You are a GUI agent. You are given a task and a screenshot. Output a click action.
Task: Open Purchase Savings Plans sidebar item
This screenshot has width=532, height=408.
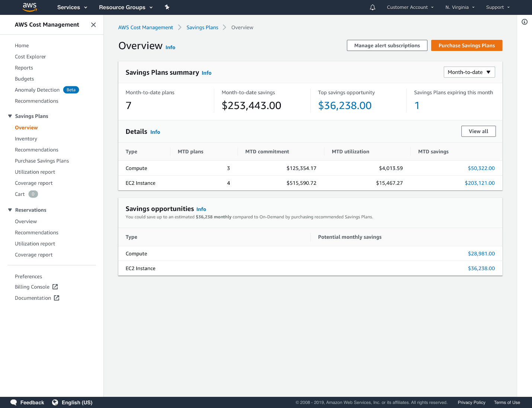point(42,161)
